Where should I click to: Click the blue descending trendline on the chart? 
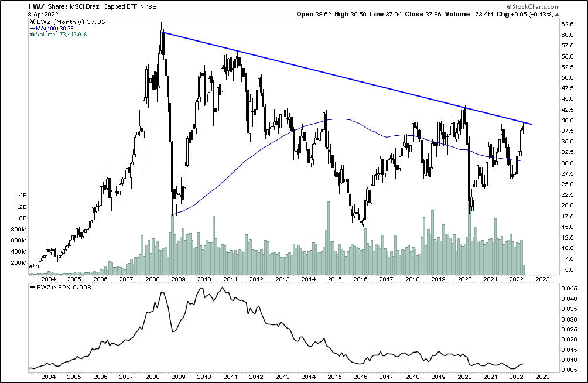[347, 78]
